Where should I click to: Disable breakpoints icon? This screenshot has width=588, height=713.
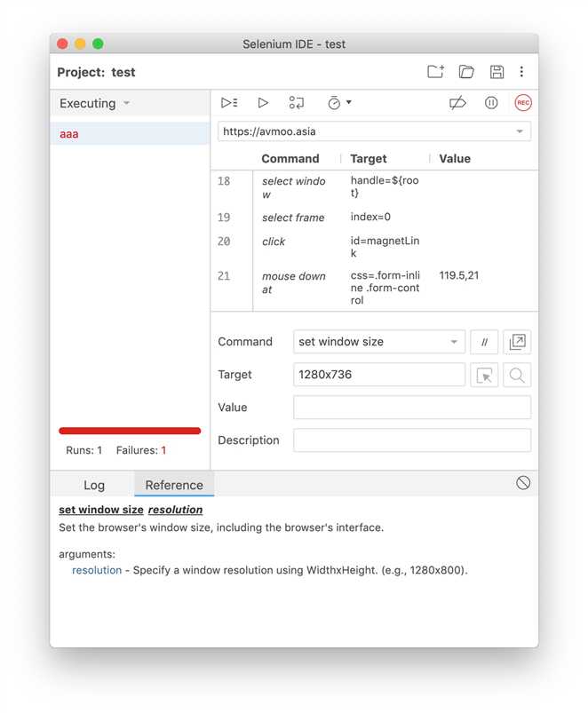457,103
